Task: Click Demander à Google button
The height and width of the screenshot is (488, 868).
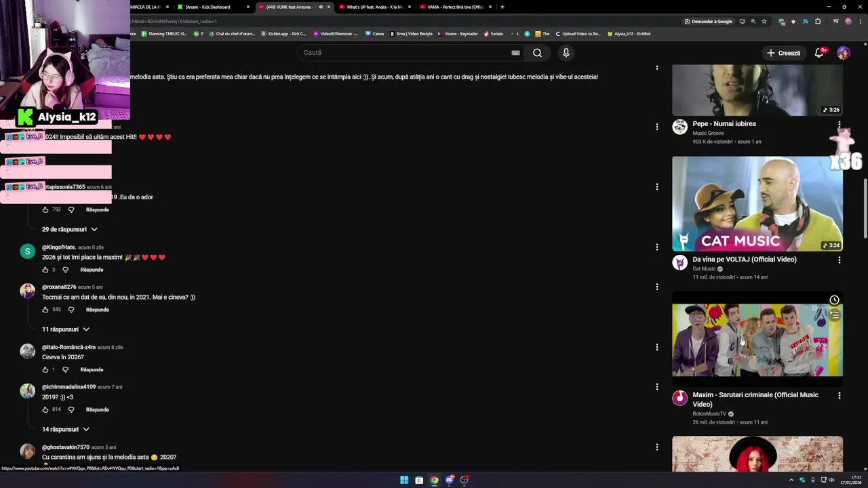Action: pos(709,21)
